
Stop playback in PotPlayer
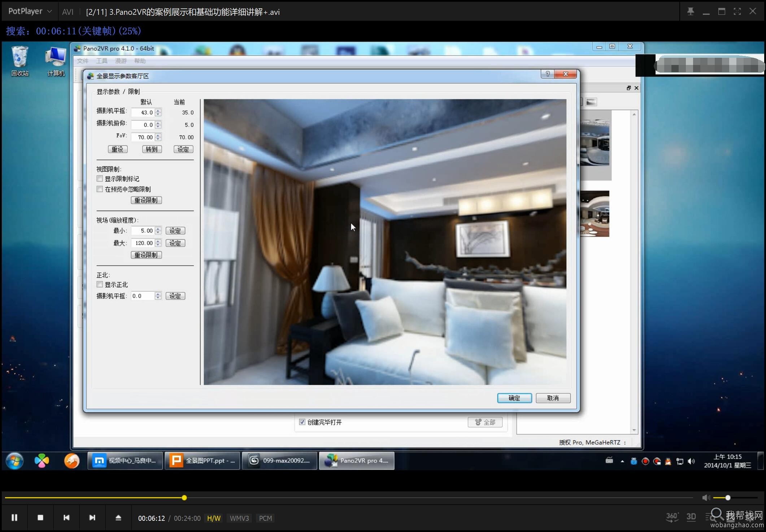point(40,518)
